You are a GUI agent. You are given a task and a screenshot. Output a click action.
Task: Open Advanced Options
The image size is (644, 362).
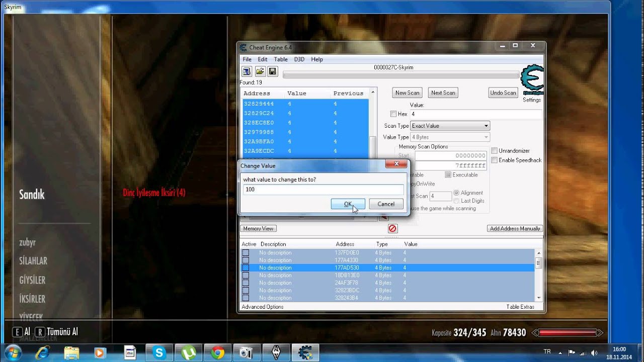(263, 307)
